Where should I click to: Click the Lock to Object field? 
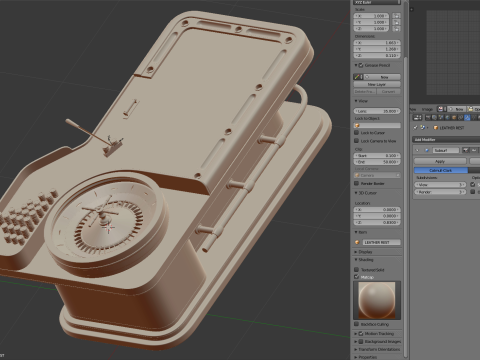tap(377, 126)
